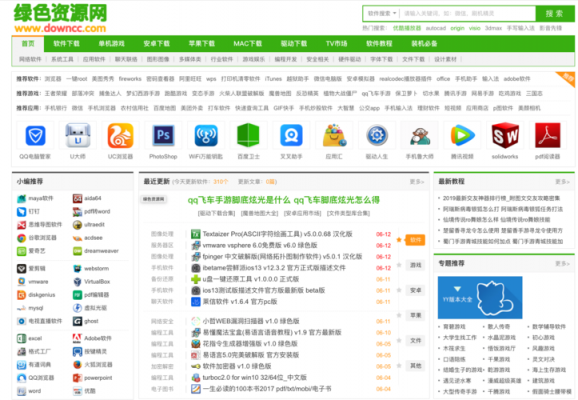Image resolution: width=578 pixels, height=400 pixels.
Task: Select the 单机游戏 navigation tab
Action: coord(111,44)
